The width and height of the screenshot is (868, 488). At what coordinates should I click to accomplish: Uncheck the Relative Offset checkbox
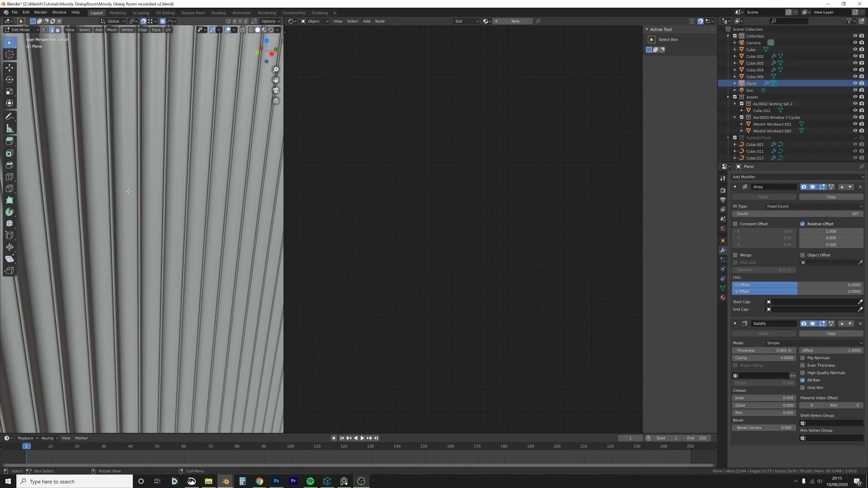click(x=802, y=224)
